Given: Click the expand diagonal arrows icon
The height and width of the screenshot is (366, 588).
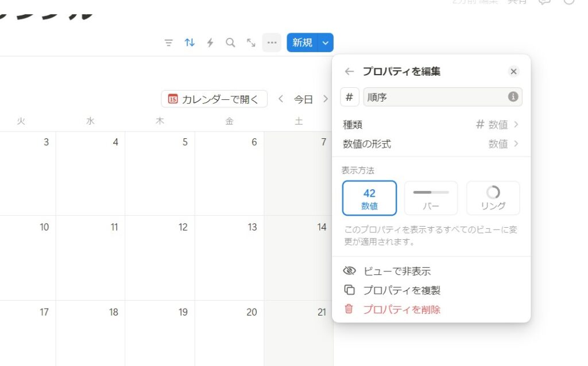Looking at the screenshot, I should coord(251,43).
